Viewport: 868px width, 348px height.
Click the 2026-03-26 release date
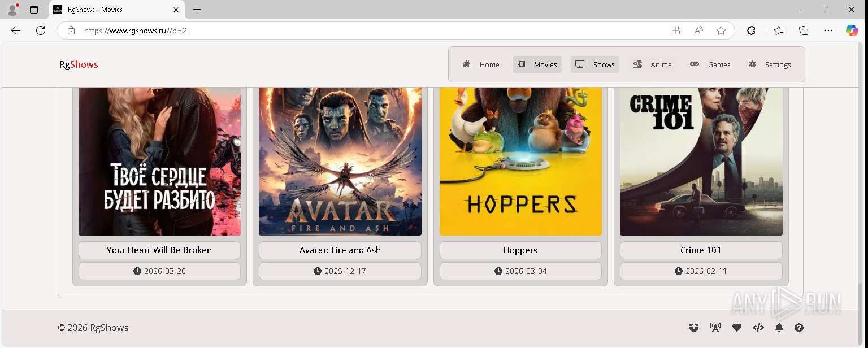pyautogui.click(x=159, y=271)
